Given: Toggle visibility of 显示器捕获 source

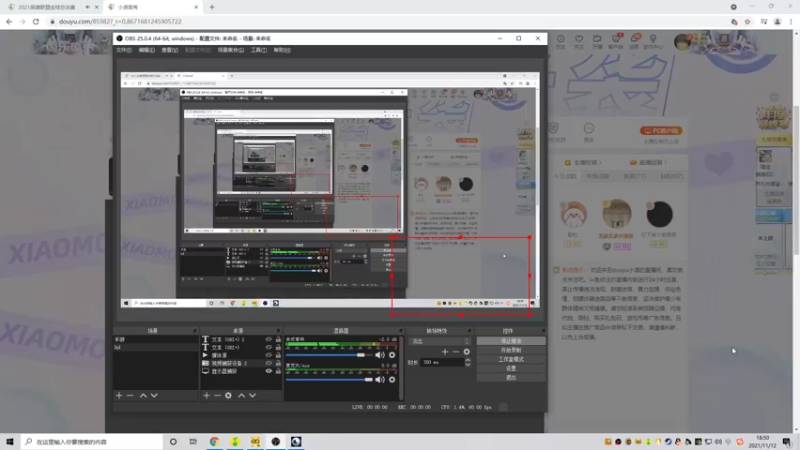Looking at the screenshot, I should pyautogui.click(x=268, y=371).
